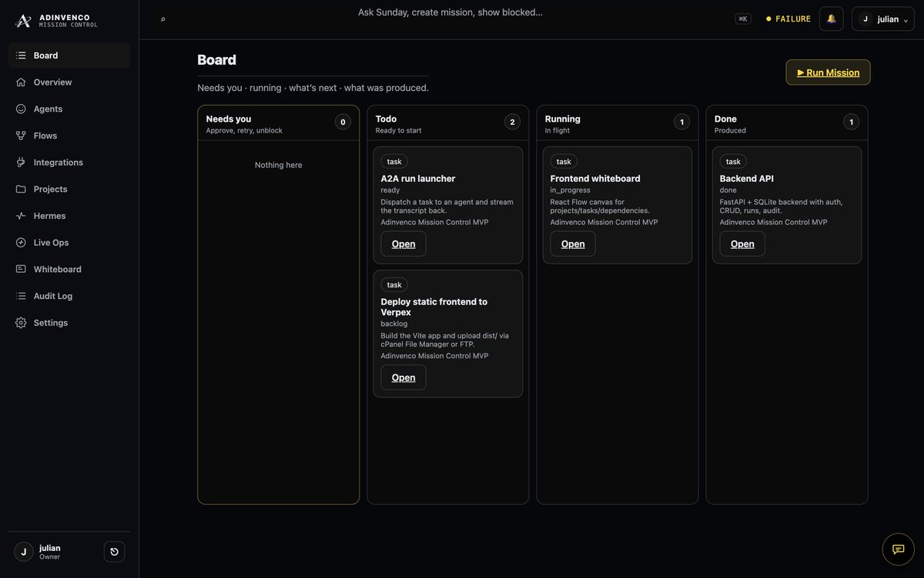Screen dimensions: 924x578
Task: Click the Ask Sunday command input field
Action: (x=450, y=12)
